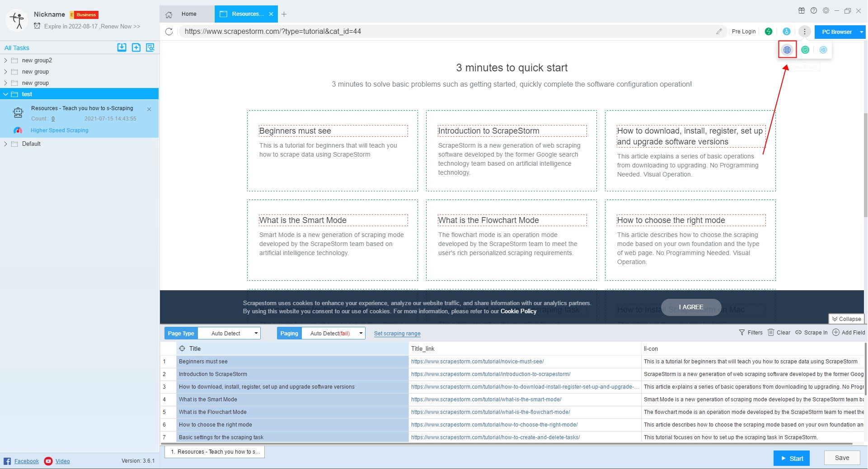Select the bottom 'Resources - Teach you how' tab
Screen dimensions: 868x469
215,452
